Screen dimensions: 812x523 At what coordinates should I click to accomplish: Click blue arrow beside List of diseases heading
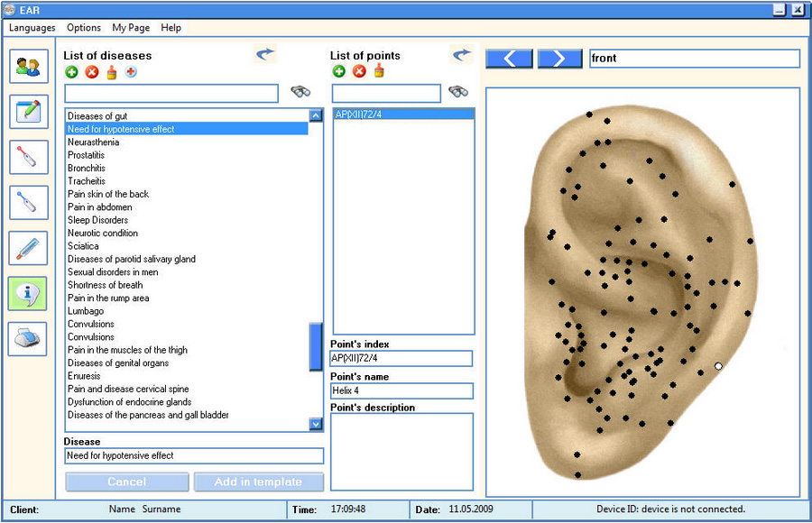(264, 55)
